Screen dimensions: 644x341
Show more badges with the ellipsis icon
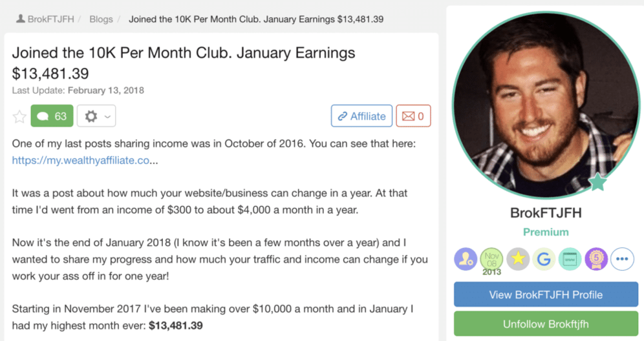click(622, 259)
